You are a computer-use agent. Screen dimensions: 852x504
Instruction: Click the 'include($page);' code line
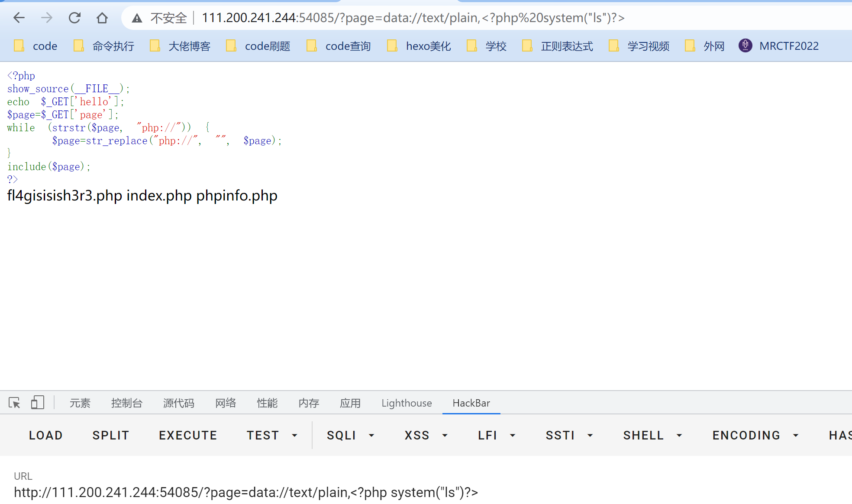(x=49, y=167)
